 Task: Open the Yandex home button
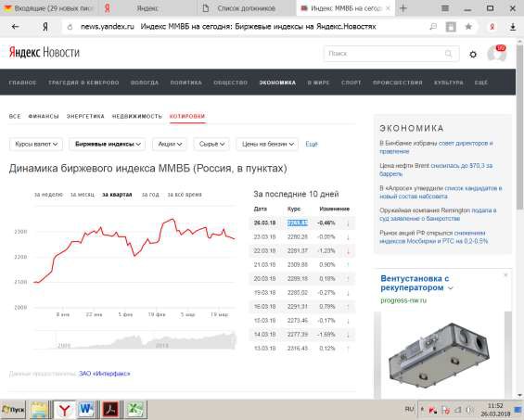pyautogui.click(x=45, y=27)
